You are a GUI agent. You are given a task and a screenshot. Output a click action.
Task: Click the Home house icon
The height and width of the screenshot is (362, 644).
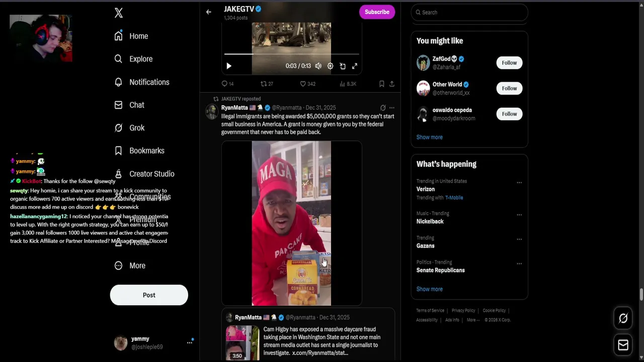click(118, 36)
